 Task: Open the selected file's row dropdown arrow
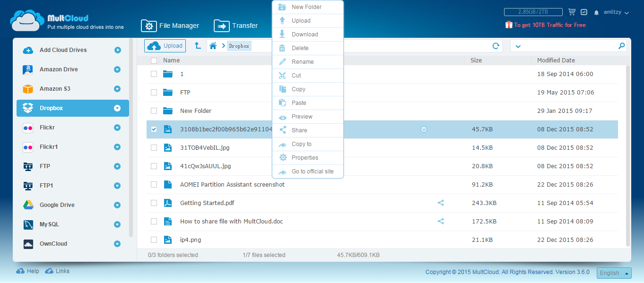point(424,129)
